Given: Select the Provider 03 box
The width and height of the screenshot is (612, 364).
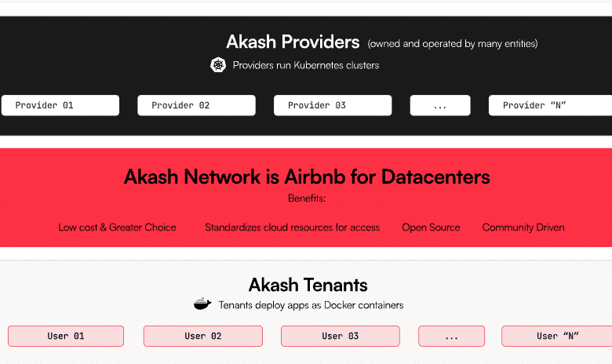Looking at the screenshot, I should (333, 105).
